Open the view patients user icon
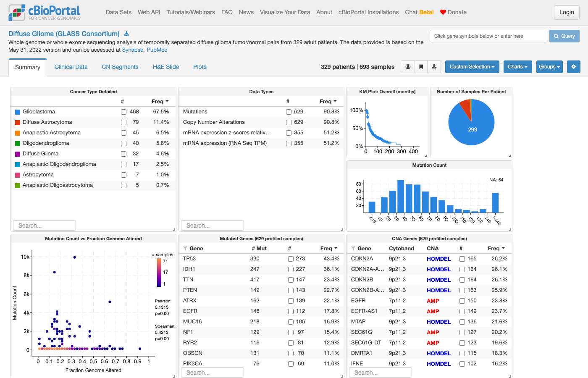This screenshot has height=378, width=588. (x=408, y=67)
